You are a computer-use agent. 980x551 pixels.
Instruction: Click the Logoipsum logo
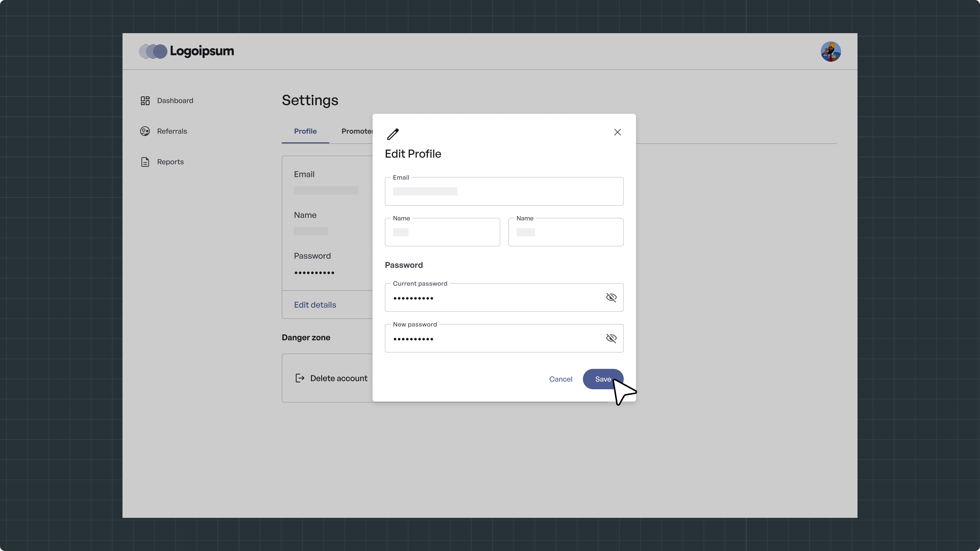pos(186,51)
